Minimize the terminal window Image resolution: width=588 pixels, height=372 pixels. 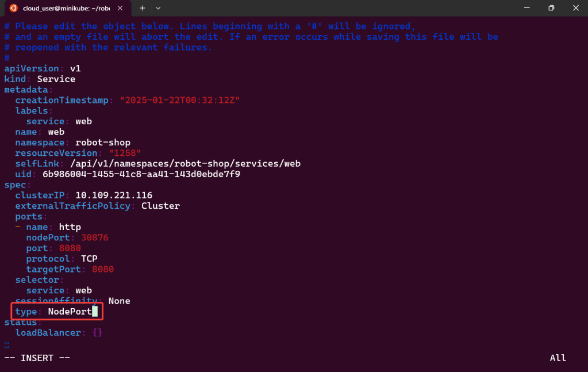click(x=525, y=8)
